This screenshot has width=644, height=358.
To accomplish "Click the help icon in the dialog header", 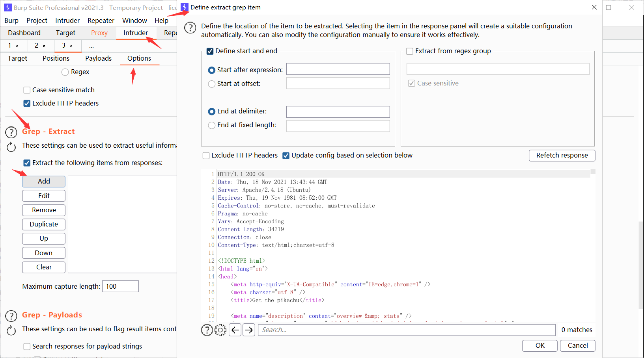I will point(190,28).
